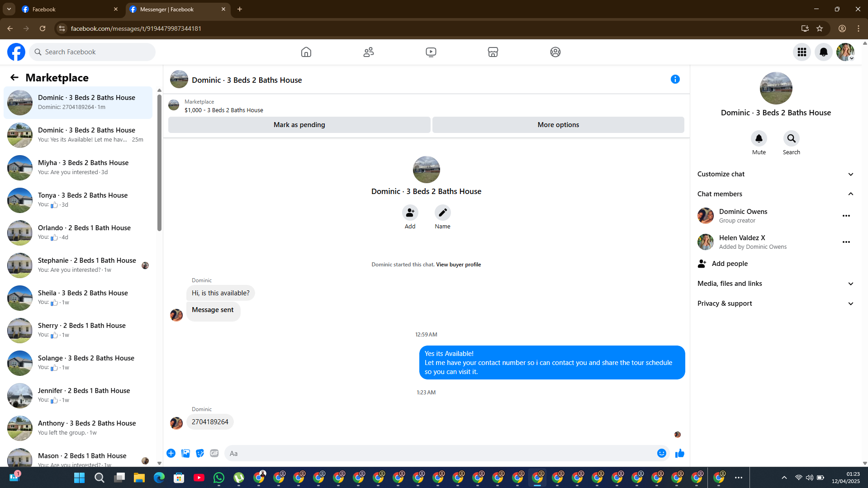Open the nine-dot Menu grid icon

(802, 52)
